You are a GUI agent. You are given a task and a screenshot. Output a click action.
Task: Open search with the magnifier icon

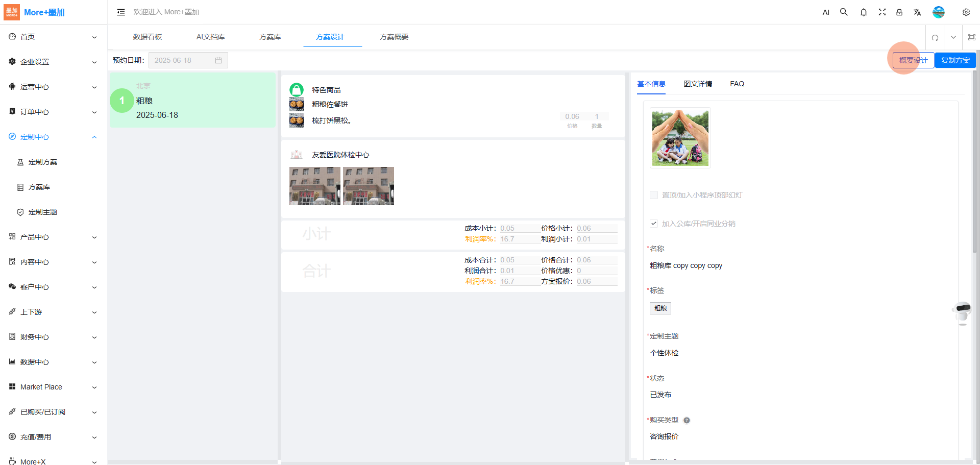coord(844,12)
